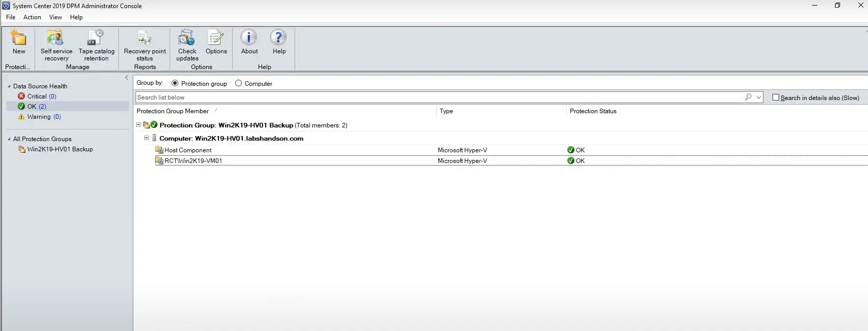Open the View menu

tap(55, 17)
